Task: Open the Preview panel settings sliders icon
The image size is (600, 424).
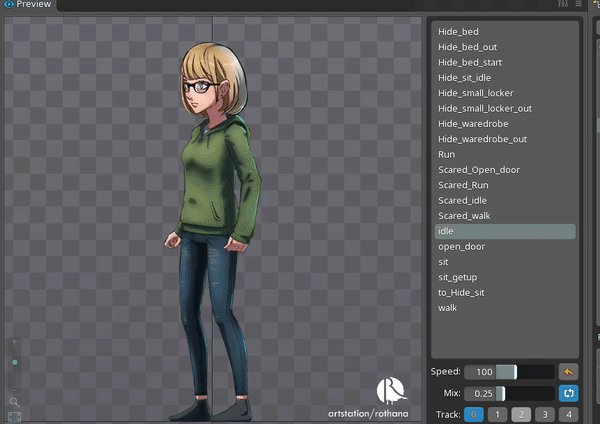Action: [x=563, y=4]
